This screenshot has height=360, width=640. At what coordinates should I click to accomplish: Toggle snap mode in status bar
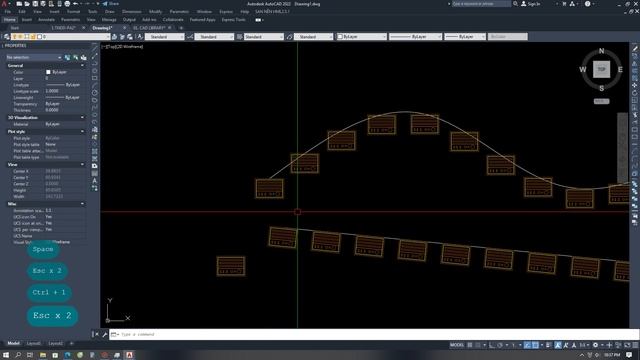[478, 345]
